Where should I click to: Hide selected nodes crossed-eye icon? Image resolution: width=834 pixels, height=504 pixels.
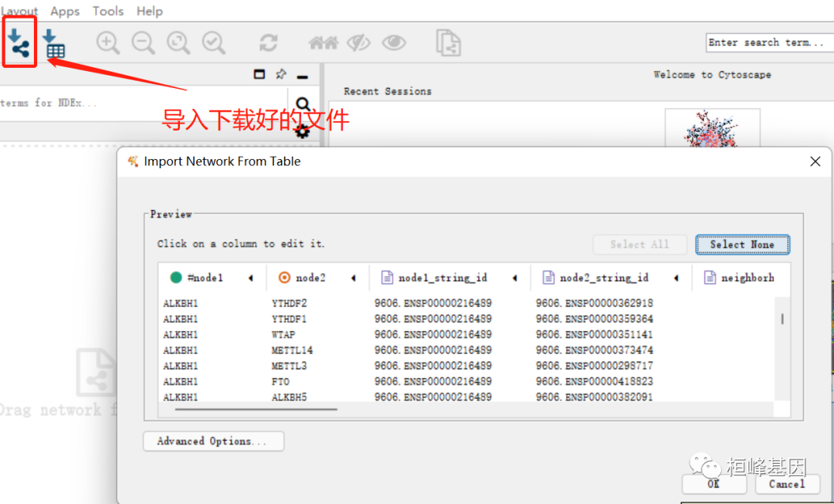click(358, 42)
